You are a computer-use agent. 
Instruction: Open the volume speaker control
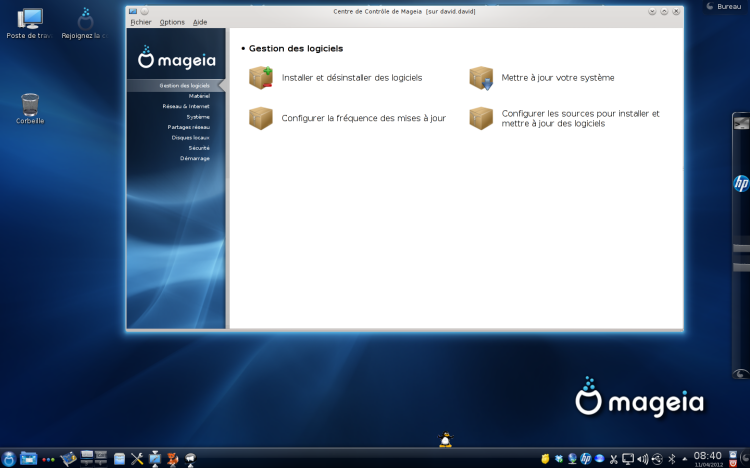point(642,459)
